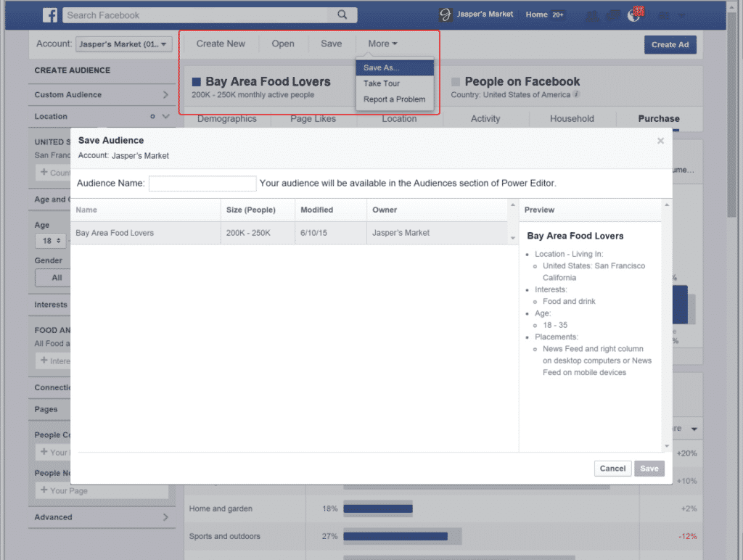Open messages icon in top bar

tap(612, 16)
